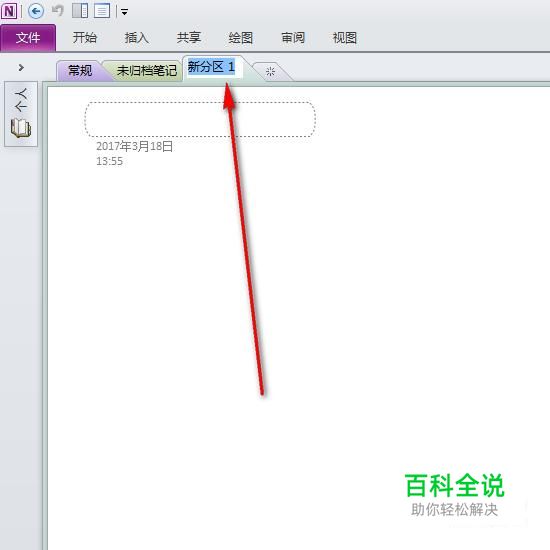The height and width of the screenshot is (550, 550).
Task: Select the 绘图 ribbon tab
Action: coord(241,38)
